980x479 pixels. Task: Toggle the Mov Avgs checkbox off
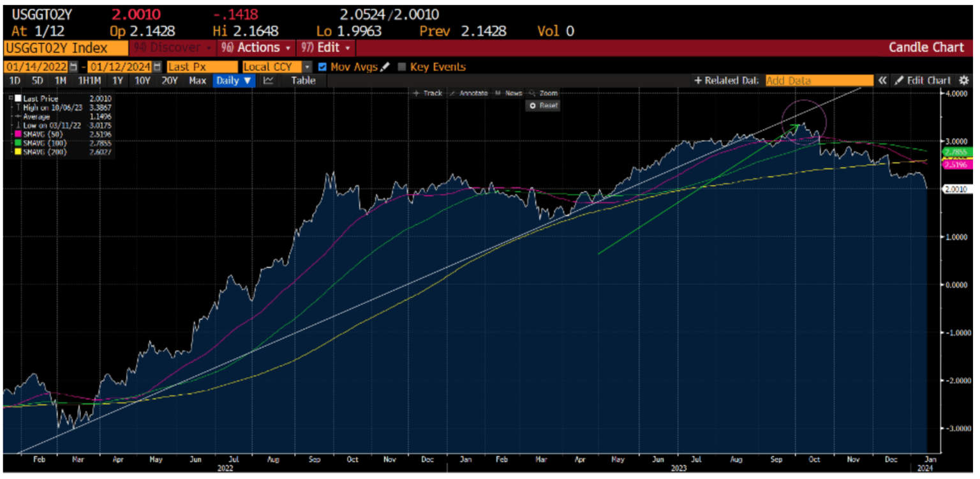[323, 66]
